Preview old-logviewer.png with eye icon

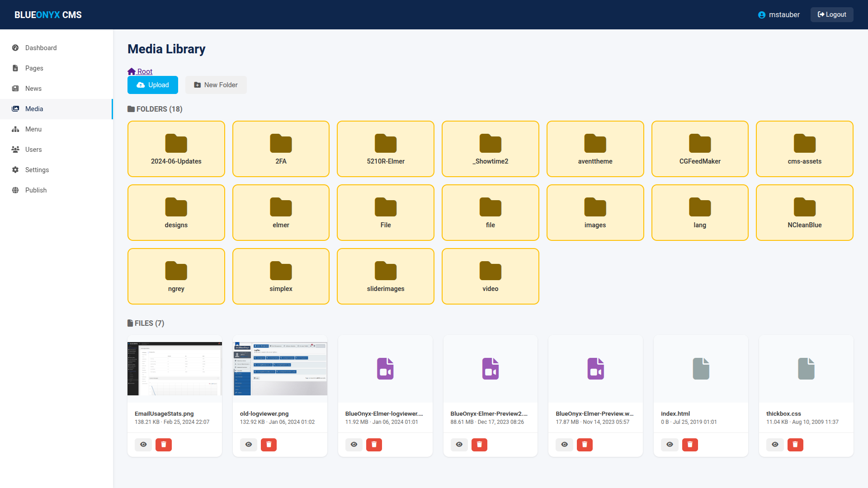[x=248, y=445]
